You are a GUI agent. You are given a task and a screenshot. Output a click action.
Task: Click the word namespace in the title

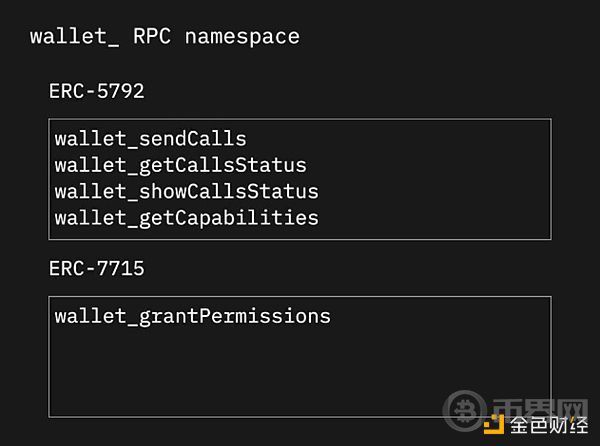[x=243, y=37]
